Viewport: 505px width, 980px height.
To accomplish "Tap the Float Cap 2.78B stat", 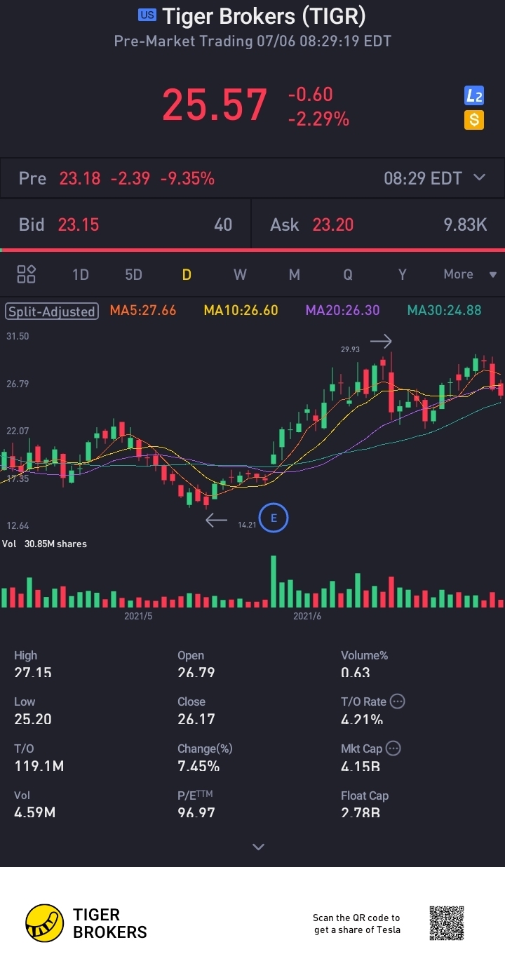I will click(x=365, y=804).
